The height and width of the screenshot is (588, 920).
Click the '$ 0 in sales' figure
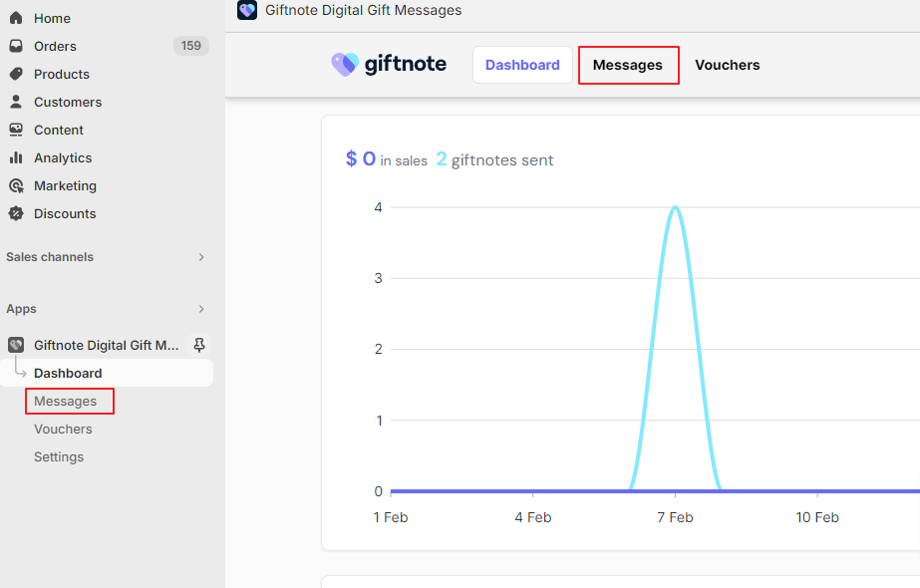[x=386, y=159]
